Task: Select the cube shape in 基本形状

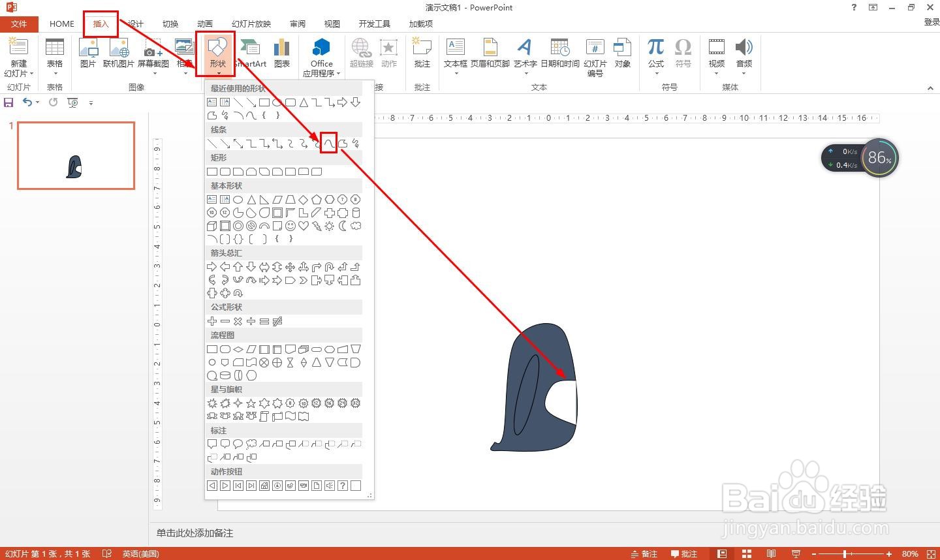Action: coord(212,226)
